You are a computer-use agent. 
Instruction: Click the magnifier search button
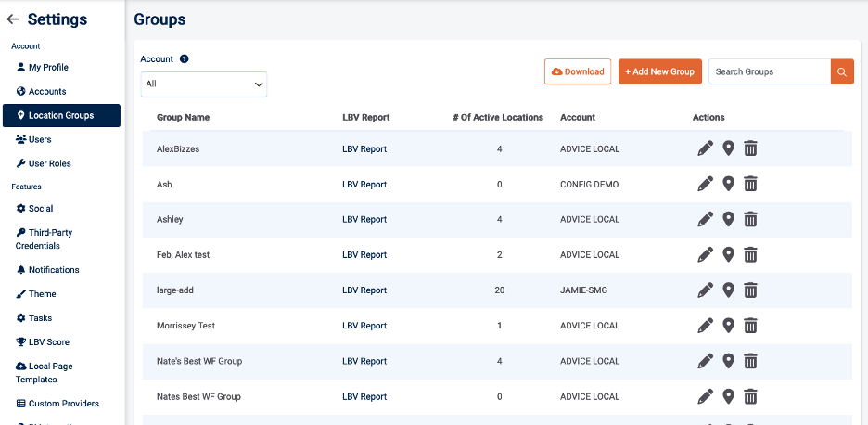click(x=842, y=71)
